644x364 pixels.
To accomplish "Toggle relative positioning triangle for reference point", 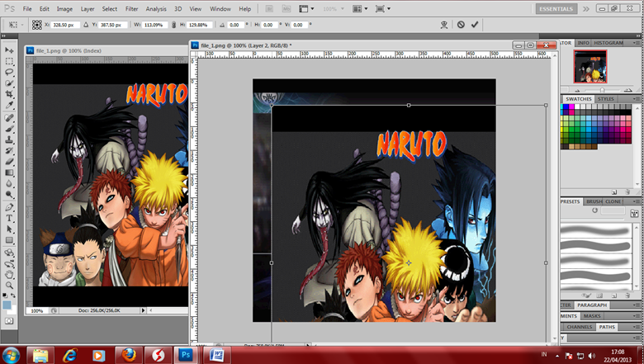I will (x=86, y=25).
